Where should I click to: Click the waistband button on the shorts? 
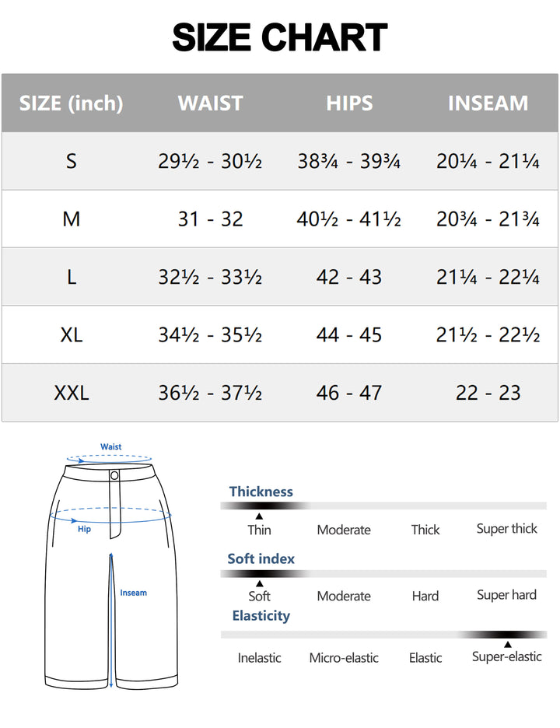point(114,475)
